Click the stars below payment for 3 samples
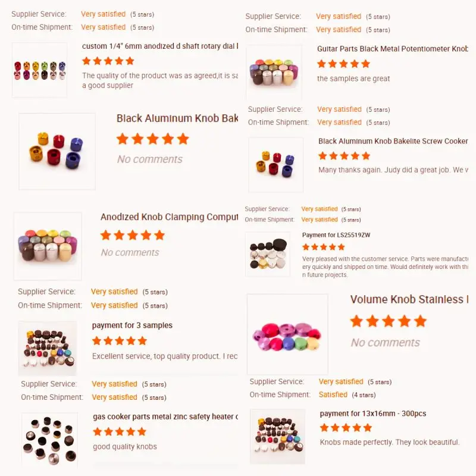Viewport: 476px width, 476px height. pos(120,341)
